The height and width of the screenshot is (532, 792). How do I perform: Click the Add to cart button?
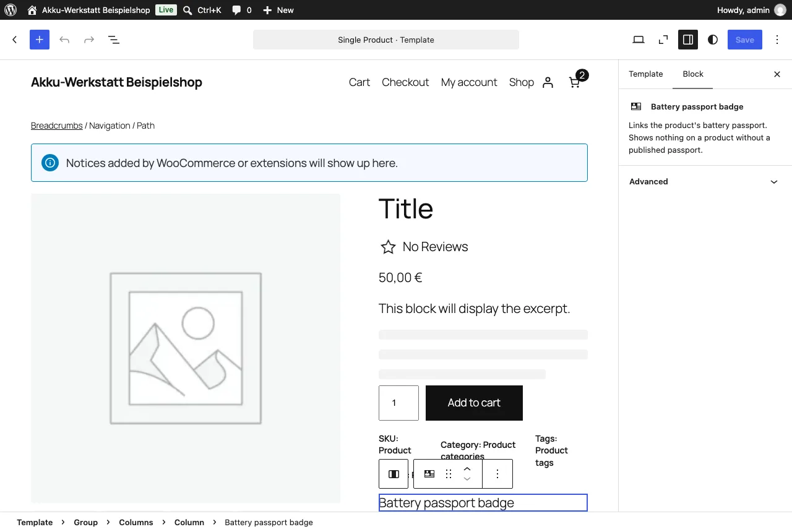click(x=474, y=403)
